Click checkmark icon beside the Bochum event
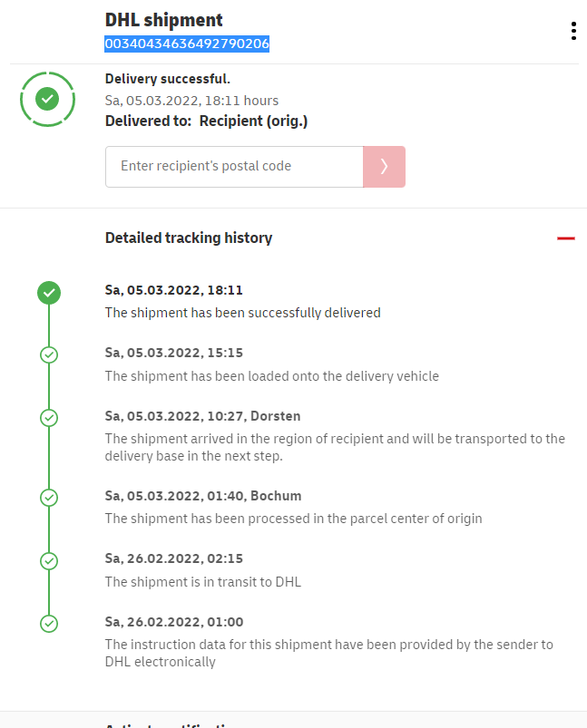587x728 pixels. pyautogui.click(x=49, y=498)
